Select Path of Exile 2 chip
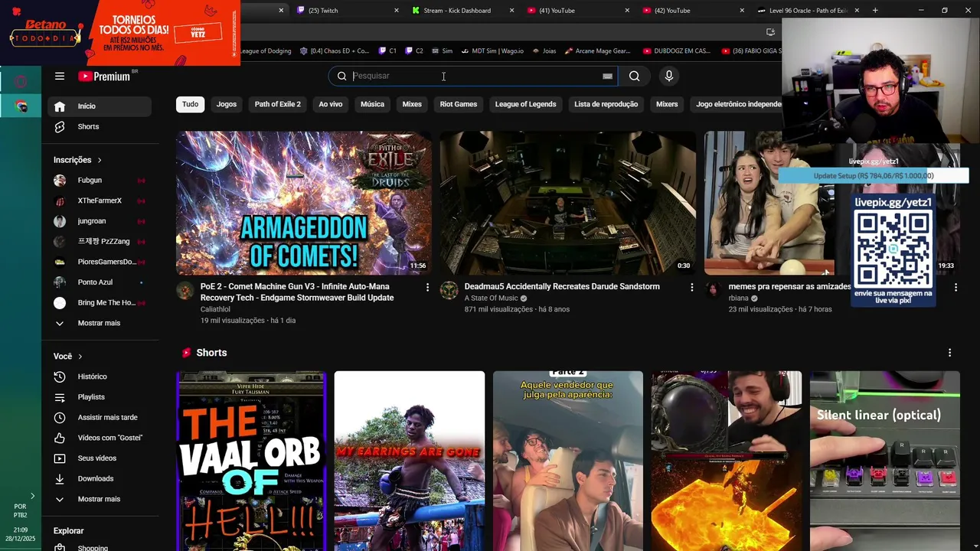Viewport: 980px width, 551px height. [x=278, y=104]
